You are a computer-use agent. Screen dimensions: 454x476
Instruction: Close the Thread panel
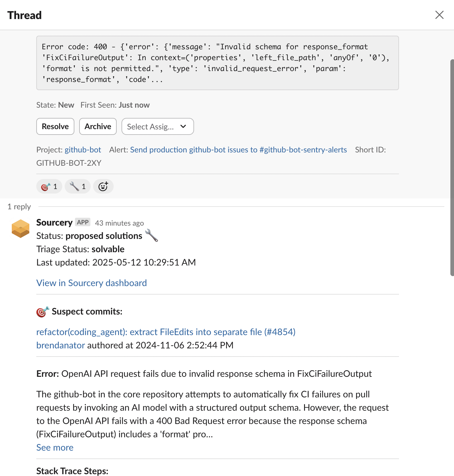tap(439, 15)
